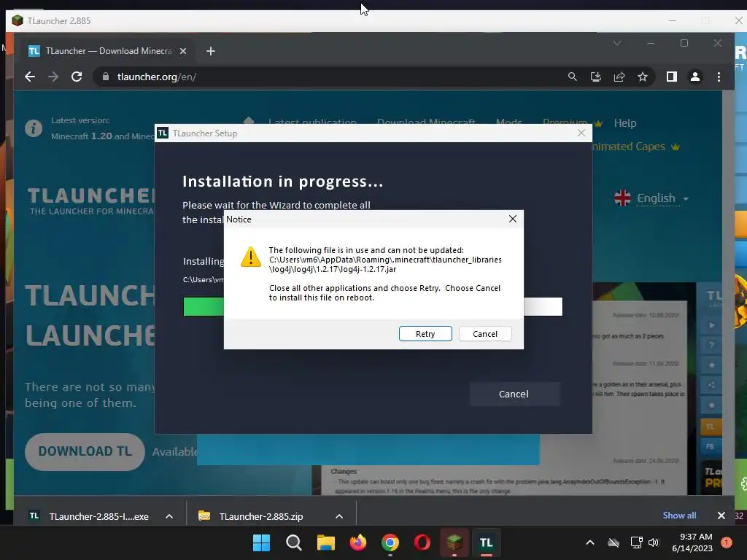Show hidden system tray icons
747x560 pixels.
[x=589, y=542]
